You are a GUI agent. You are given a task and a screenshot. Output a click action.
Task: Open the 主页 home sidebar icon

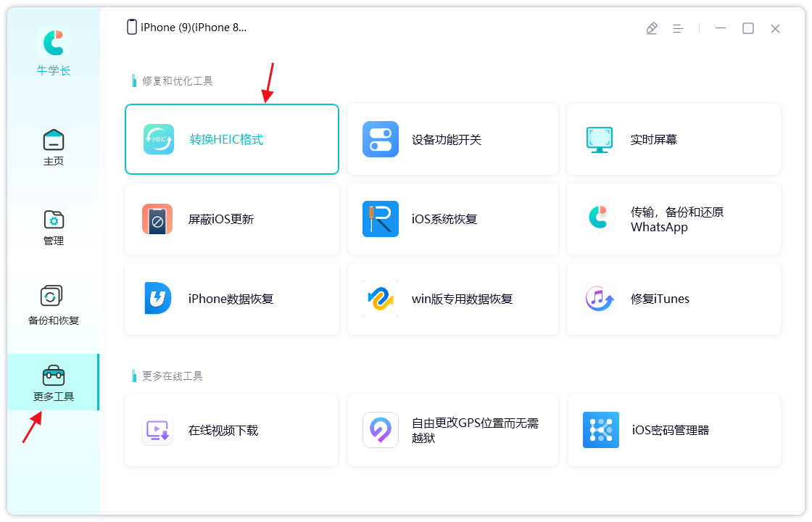[x=54, y=140]
